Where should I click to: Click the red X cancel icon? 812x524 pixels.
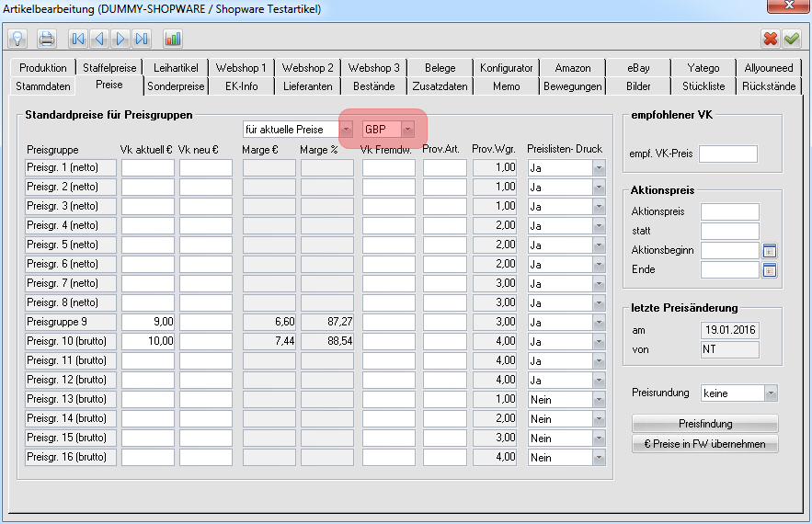(771, 39)
